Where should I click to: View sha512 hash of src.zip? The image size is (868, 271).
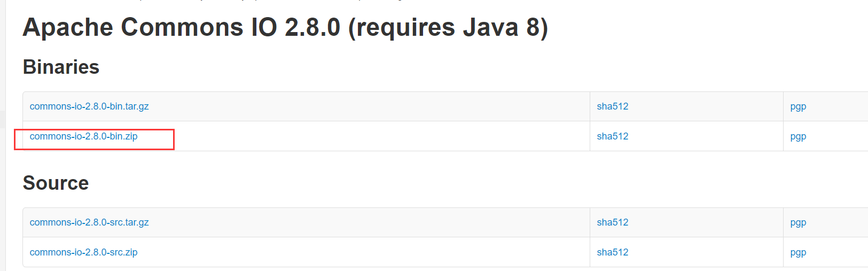point(613,252)
